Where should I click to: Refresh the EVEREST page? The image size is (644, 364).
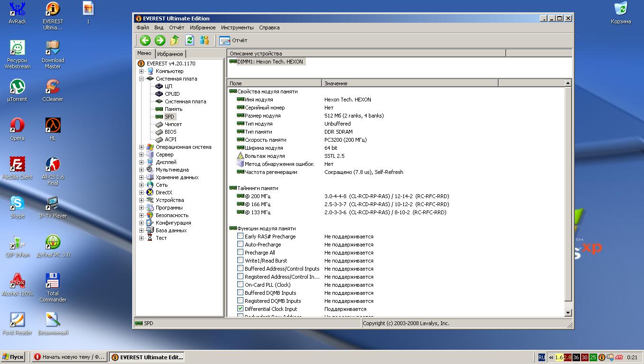(x=189, y=40)
